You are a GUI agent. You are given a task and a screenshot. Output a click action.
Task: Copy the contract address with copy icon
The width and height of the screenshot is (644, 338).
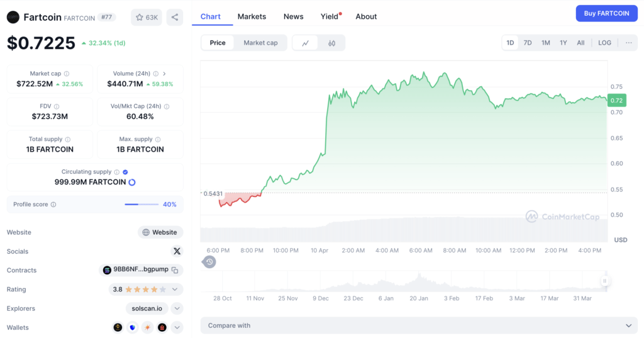click(x=175, y=270)
